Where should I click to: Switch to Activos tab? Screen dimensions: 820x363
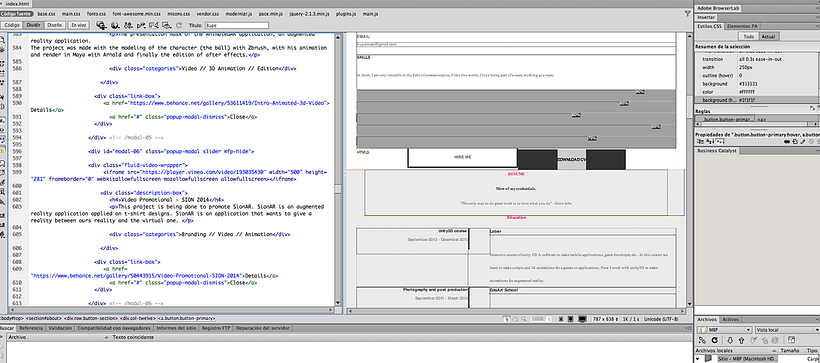pos(730,319)
